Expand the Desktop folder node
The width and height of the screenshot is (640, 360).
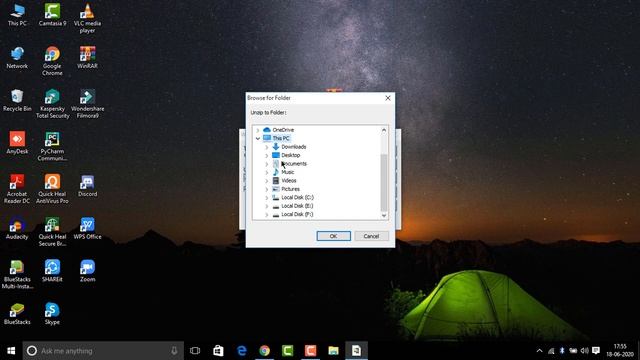tap(267, 156)
